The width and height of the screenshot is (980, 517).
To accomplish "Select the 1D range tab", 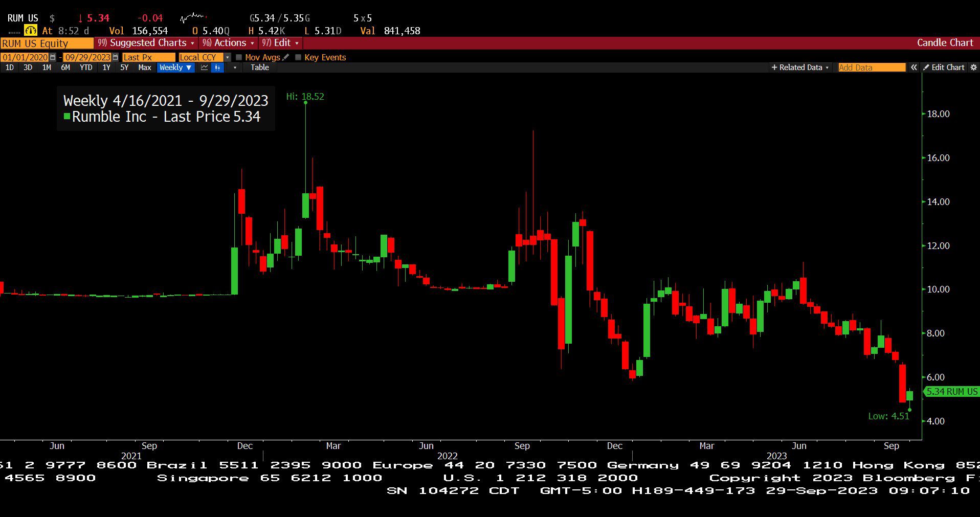I will click(10, 68).
